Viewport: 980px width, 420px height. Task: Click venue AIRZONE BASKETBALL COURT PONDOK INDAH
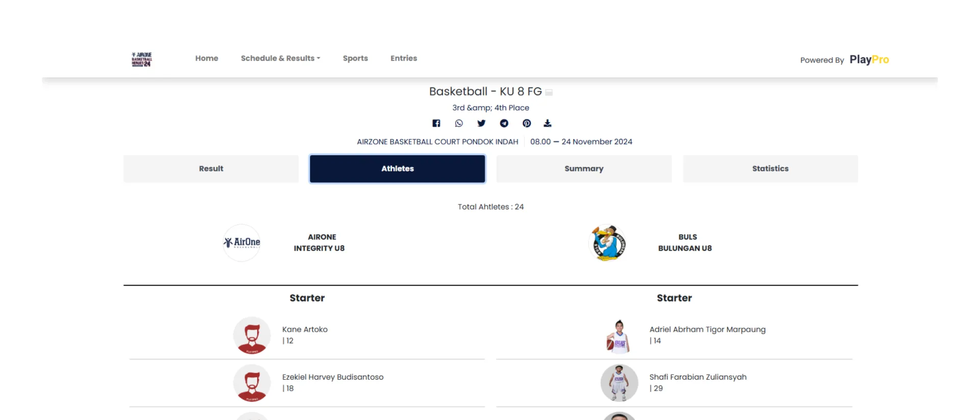pos(437,142)
